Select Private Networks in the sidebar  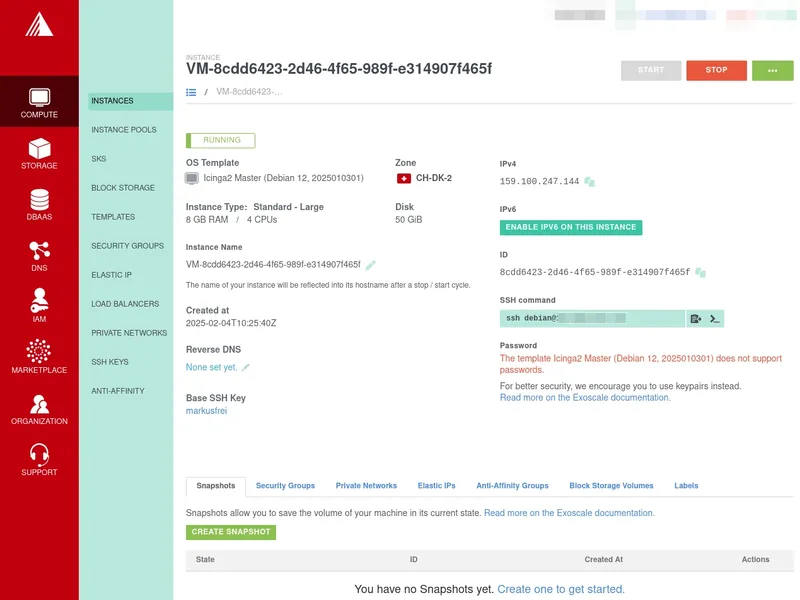[129, 333]
